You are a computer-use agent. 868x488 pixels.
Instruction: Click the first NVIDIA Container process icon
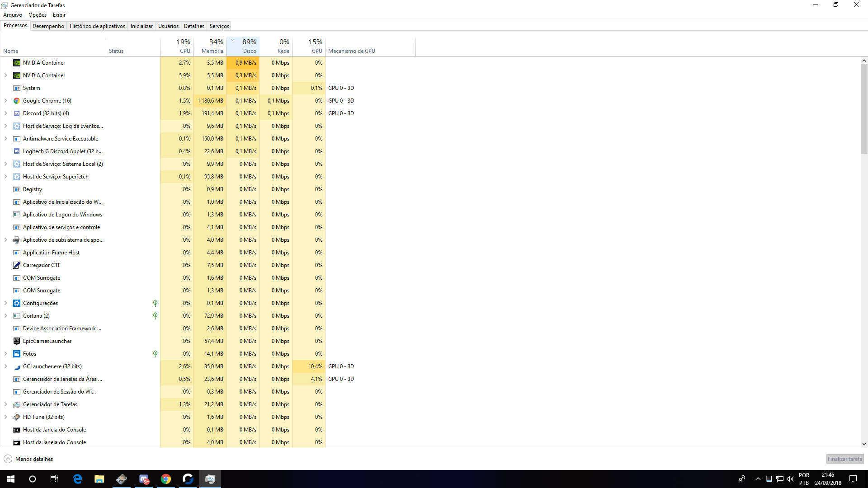[x=17, y=63]
